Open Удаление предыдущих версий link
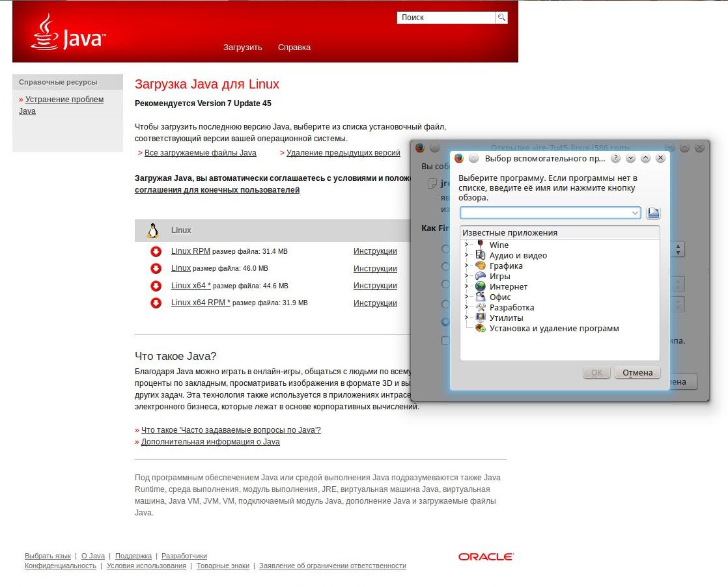Image resolution: width=728 pixels, height=587 pixels. tap(343, 153)
